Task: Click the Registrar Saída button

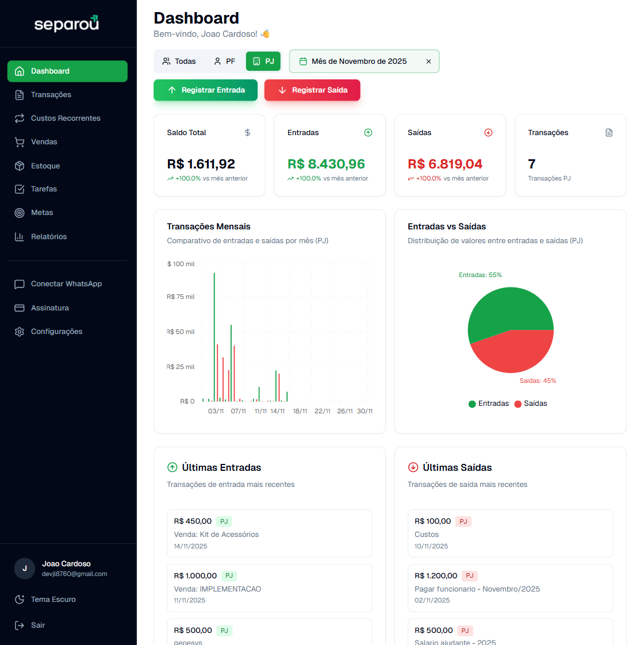Action: [312, 90]
